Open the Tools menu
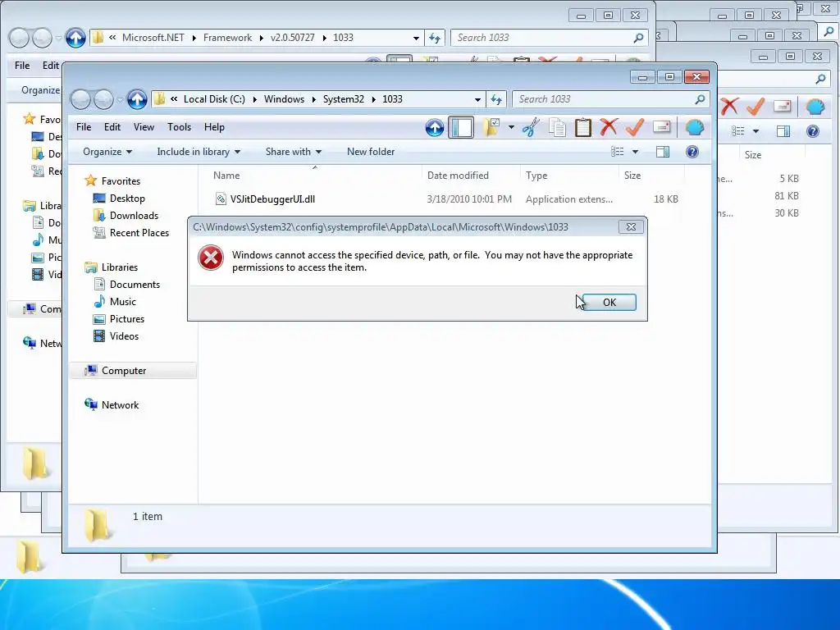 [x=179, y=127]
